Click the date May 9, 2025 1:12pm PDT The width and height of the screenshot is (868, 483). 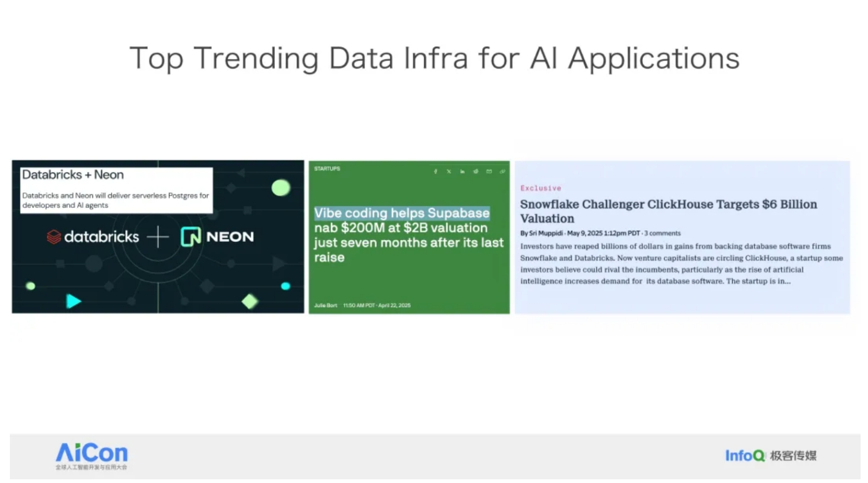(604, 233)
